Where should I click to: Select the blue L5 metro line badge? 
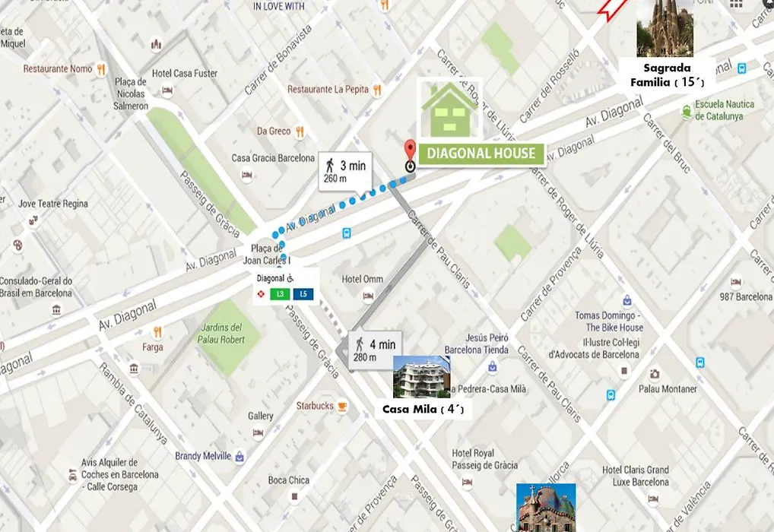click(303, 294)
